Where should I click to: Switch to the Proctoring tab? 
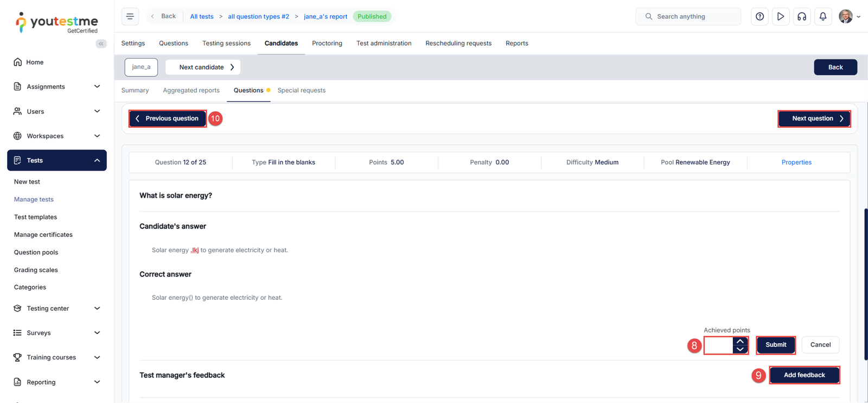(327, 43)
